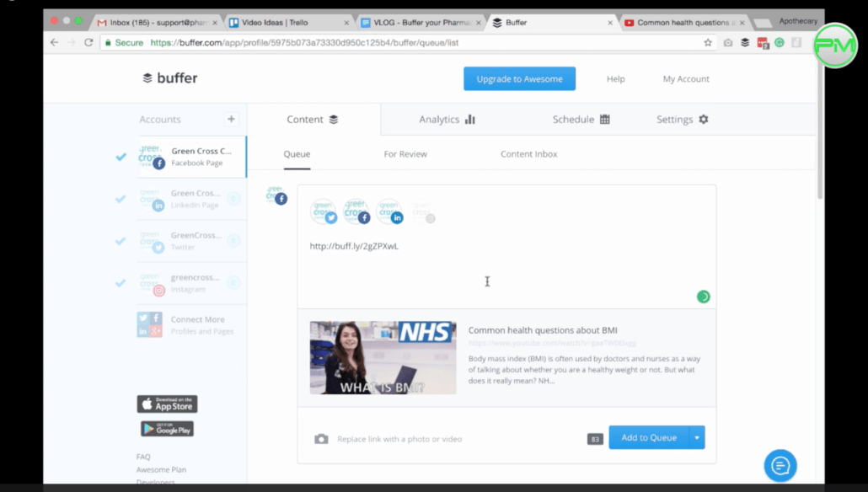Screen dimensions: 868x492
Task: Click the browser address bar URL
Action: [304, 43]
